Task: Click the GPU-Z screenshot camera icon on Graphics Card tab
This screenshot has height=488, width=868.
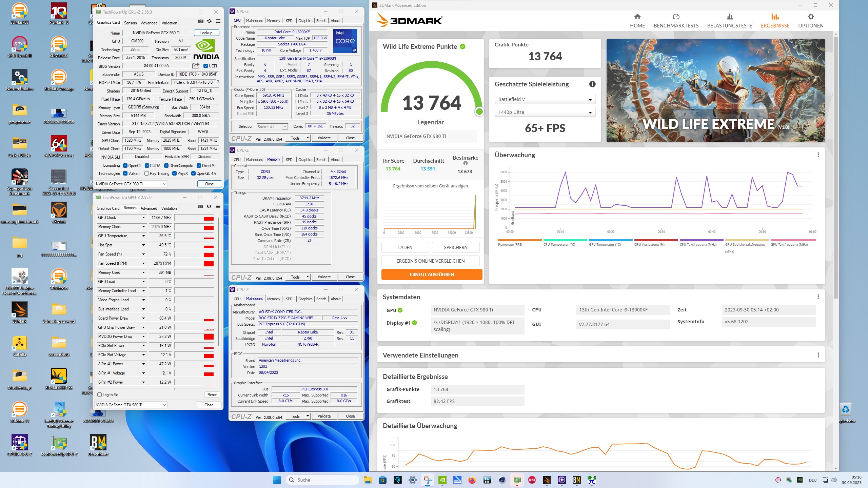Action: pos(201,21)
